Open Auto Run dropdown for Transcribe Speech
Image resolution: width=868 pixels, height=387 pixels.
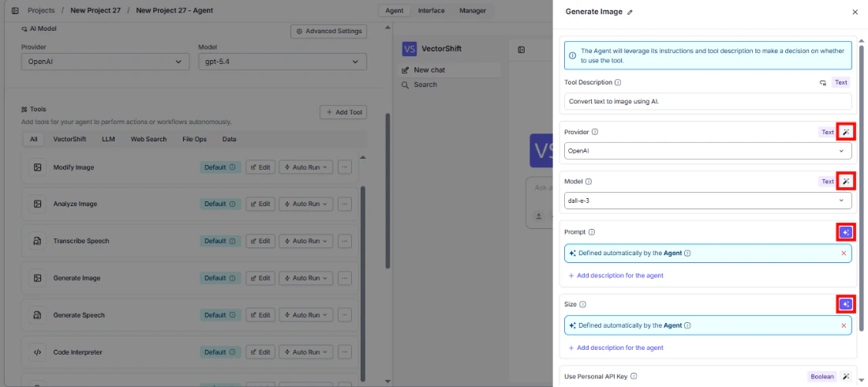pyautogui.click(x=305, y=241)
